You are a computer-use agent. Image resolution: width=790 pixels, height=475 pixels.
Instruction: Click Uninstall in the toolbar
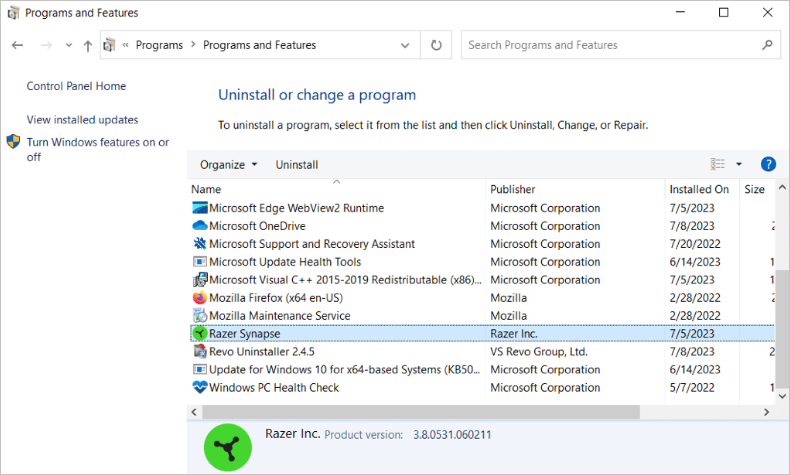[x=297, y=165]
